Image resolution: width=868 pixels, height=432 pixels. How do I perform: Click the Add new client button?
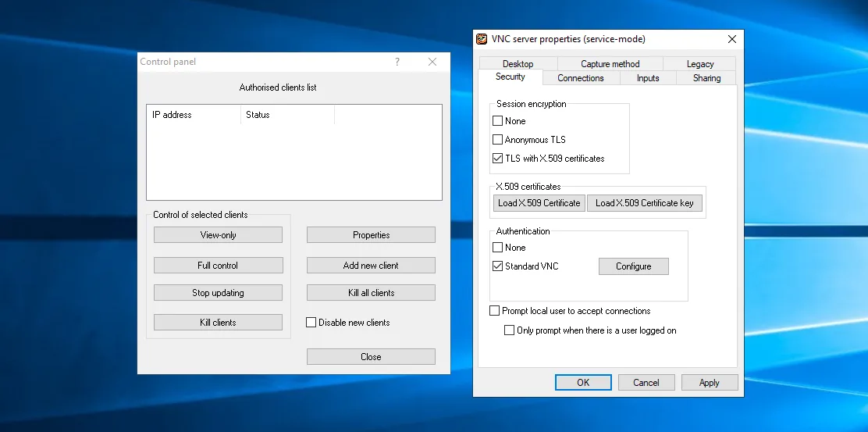pyautogui.click(x=371, y=266)
